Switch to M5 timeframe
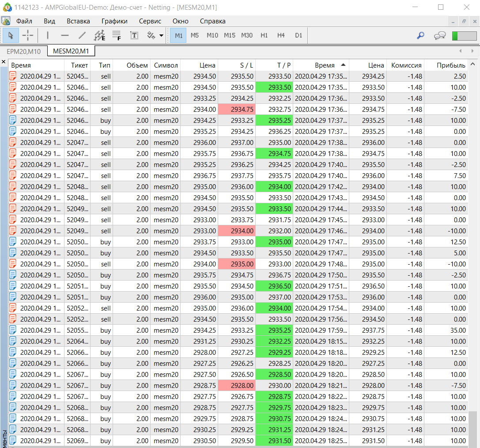The image size is (480, 448). (194, 35)
